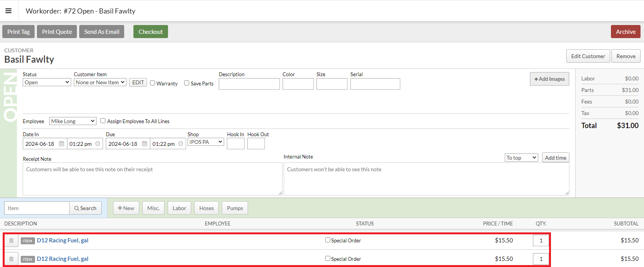Click inside the Receipt Note text area
Viewport: 644px width, 267px height.
tap(153, 179)
